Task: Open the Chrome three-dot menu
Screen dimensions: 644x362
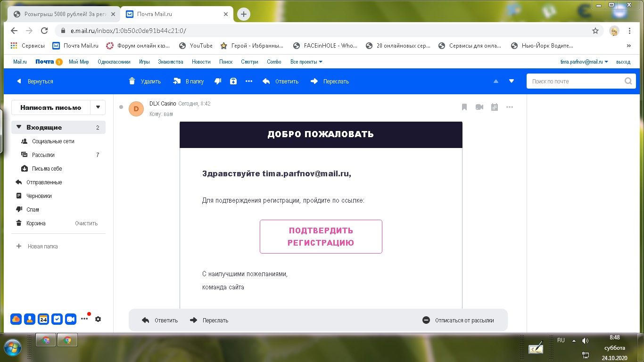Action: coord(630,31)
